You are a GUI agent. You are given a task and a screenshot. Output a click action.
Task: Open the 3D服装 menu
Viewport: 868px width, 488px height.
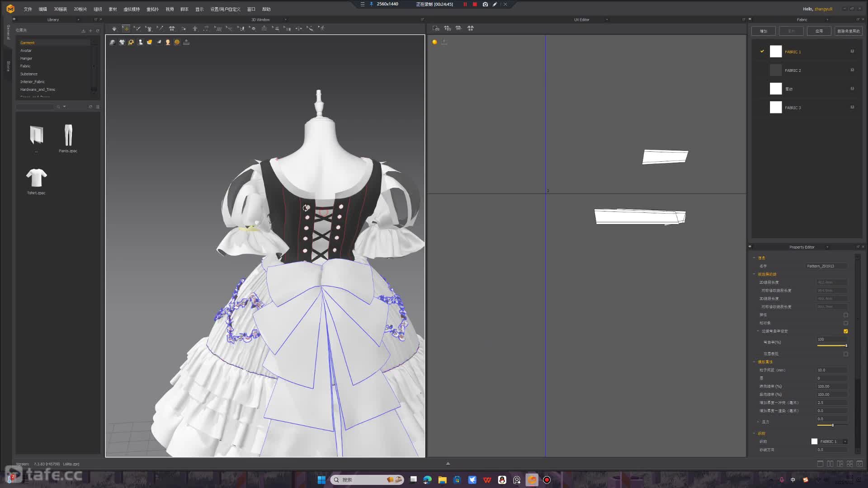pyautogui.click(x=60, y=9)
